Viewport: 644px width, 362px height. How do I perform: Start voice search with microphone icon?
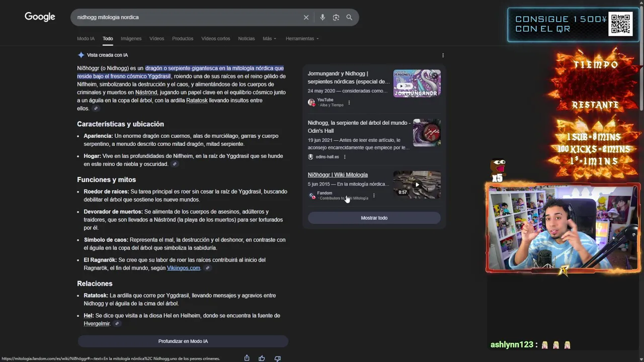(323, 17)
